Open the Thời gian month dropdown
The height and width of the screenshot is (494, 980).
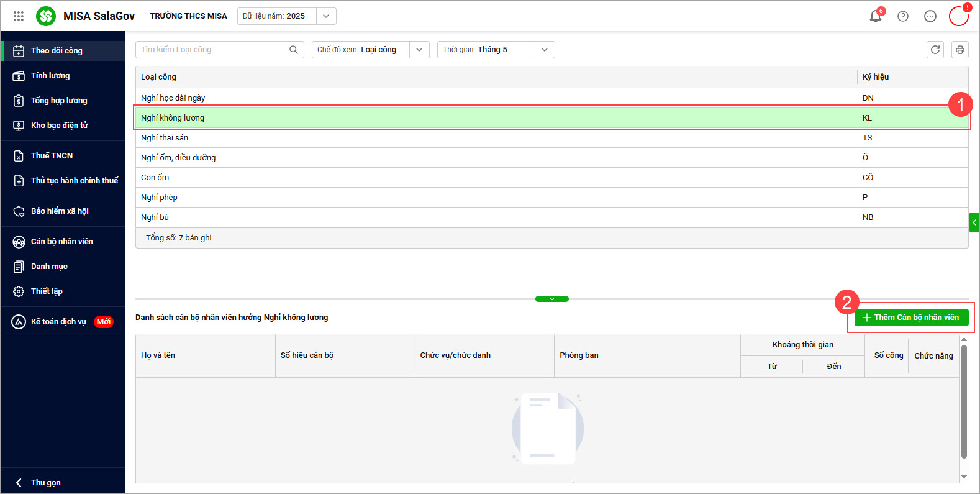pos(545,50)
